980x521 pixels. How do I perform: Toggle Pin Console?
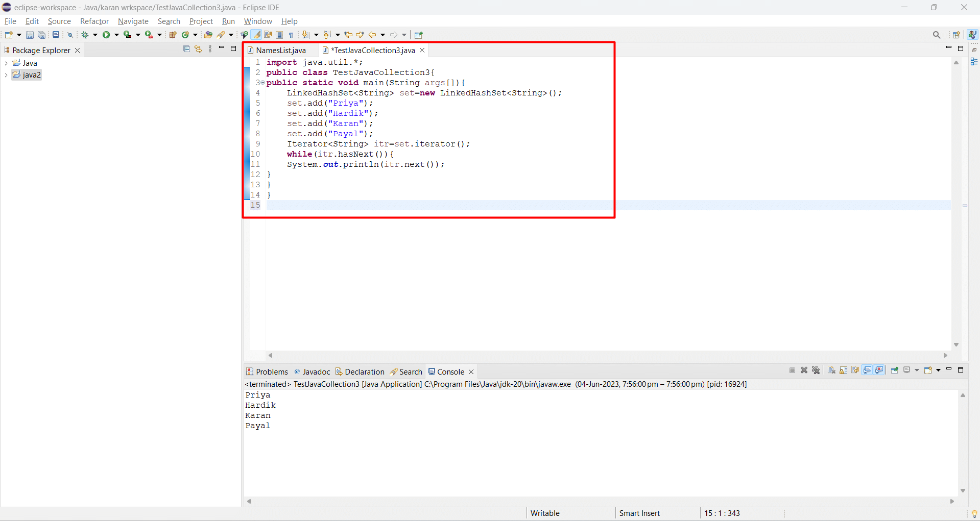pyautogui.click(x=895, y=370)
